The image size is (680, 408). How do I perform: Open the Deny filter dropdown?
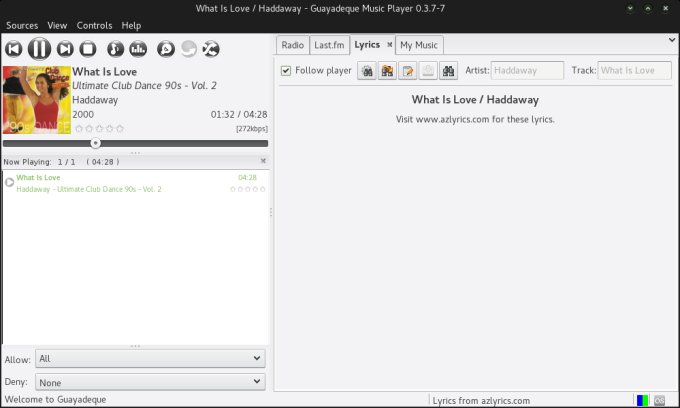[x=150, y=382]
